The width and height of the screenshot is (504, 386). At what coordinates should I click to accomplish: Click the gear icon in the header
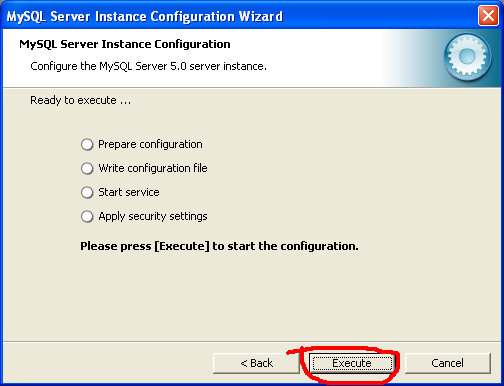tap(467, 57)
